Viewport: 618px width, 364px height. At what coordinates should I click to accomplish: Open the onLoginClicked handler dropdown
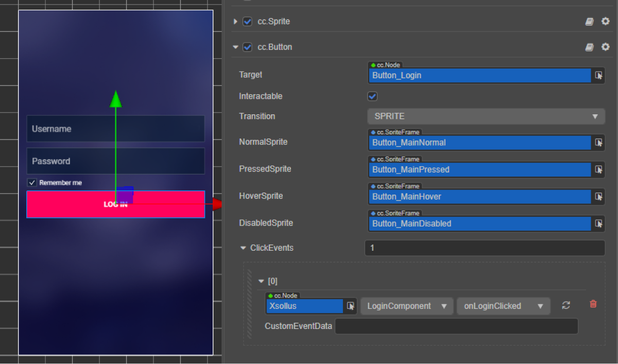[x=503, y=306]
